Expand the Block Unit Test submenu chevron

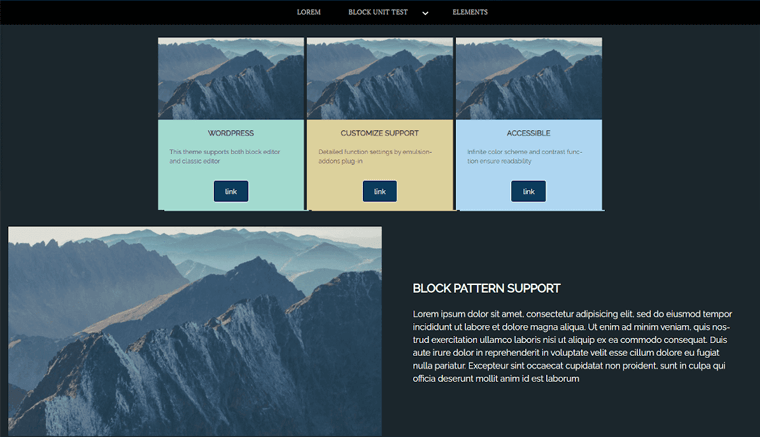tap(425, 13)
